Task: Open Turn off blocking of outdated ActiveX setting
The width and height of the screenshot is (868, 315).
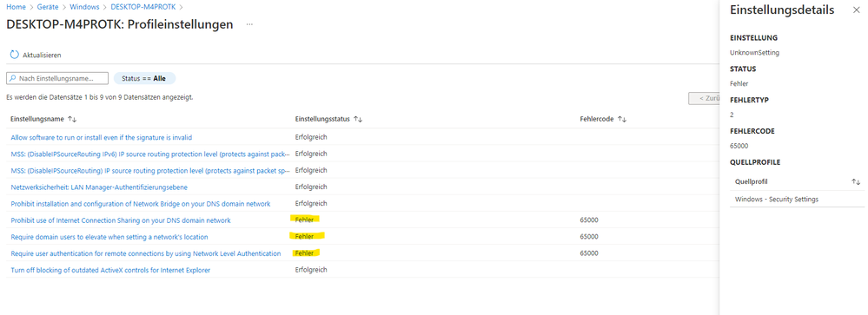Action: click(110, 270)
